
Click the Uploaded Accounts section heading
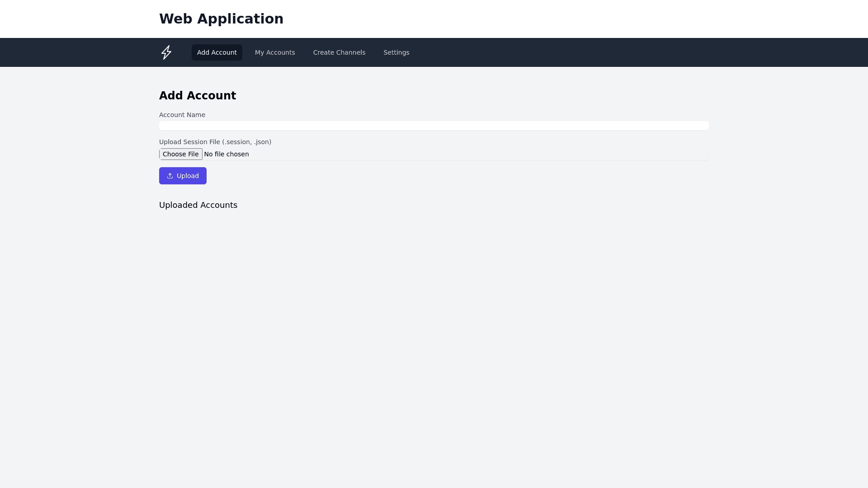coord(198,205)
